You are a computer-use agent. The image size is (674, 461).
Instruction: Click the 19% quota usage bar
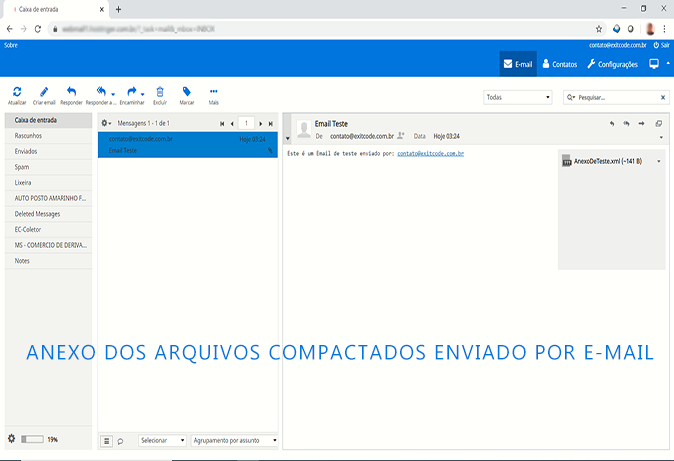[33, 439]
